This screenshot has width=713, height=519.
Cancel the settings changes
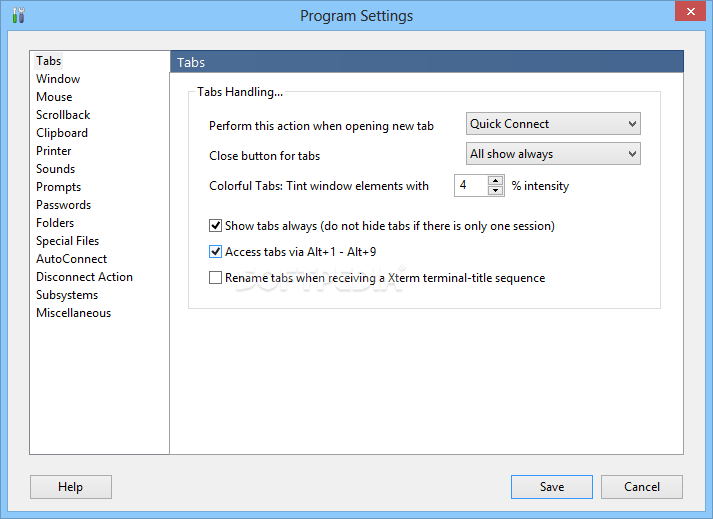pos(642,487)
